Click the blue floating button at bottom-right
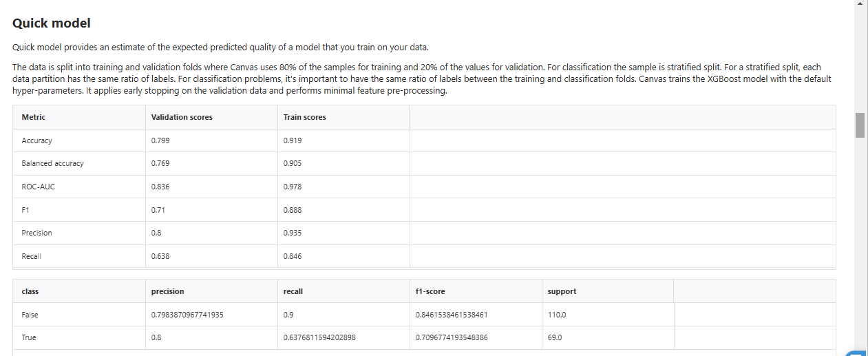The width and height of the screenshot is (868, 356). 856,353
